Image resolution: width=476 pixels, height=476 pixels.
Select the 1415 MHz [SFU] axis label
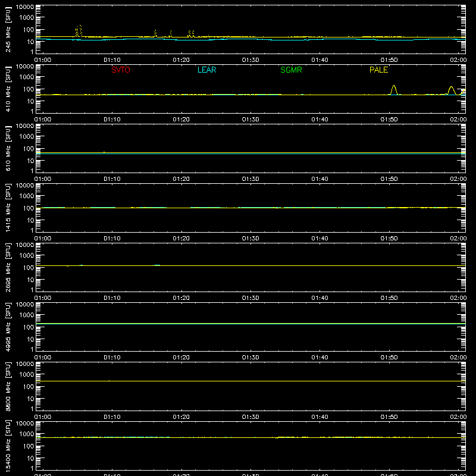[x=8, y=208]
